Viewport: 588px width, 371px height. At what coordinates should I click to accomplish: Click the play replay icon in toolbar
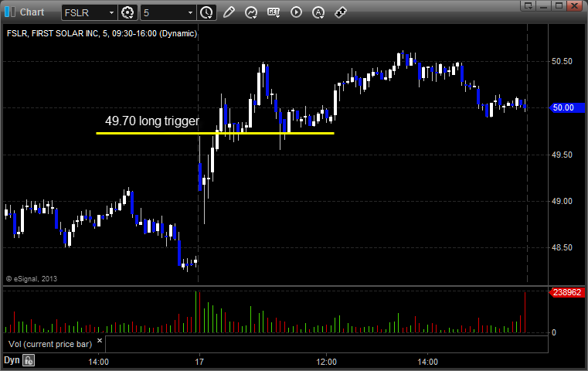[x=296, y=12]
